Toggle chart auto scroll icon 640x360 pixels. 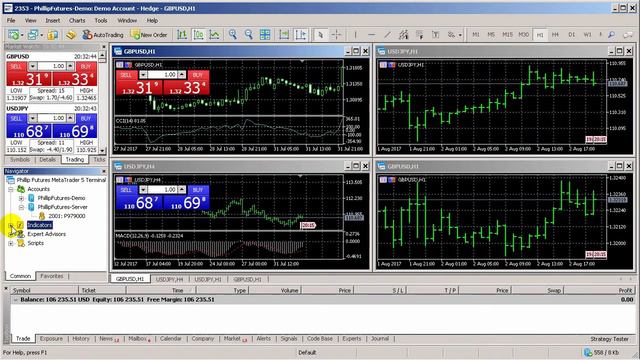[284, 35]
